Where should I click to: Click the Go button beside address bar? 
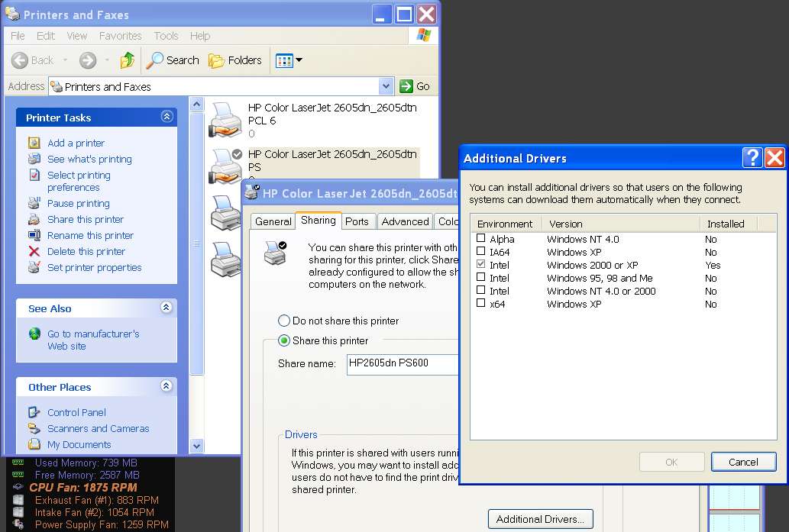point(415,86)
